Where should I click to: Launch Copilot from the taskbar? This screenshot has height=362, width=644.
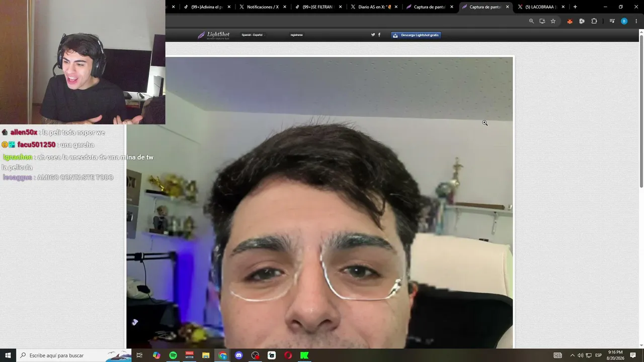156,355
